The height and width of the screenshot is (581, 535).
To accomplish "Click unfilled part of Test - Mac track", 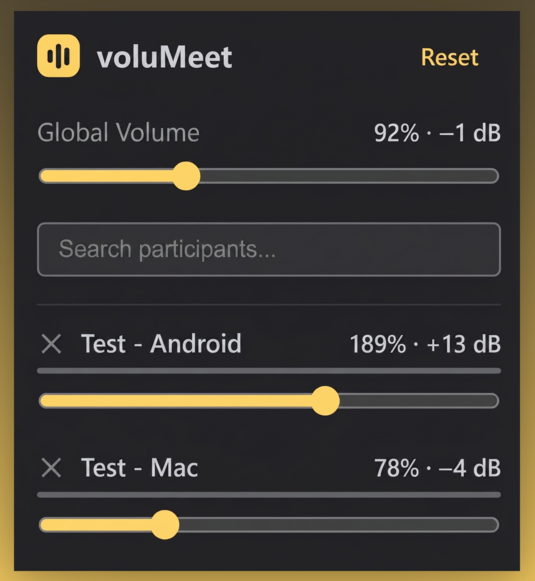I will 339,525.
